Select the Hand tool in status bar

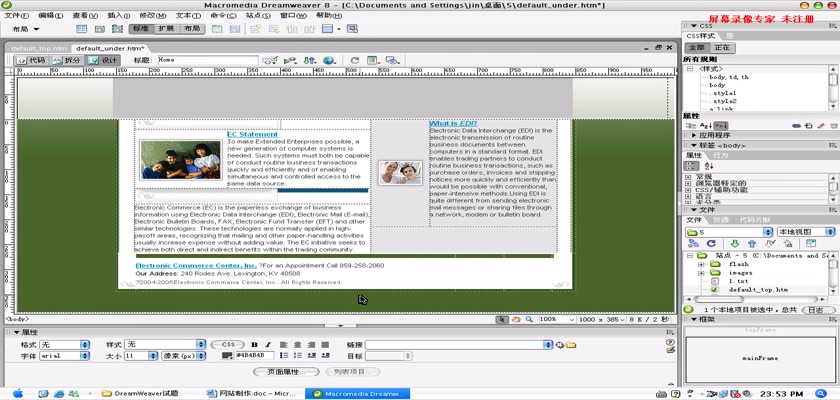point(515,319)
